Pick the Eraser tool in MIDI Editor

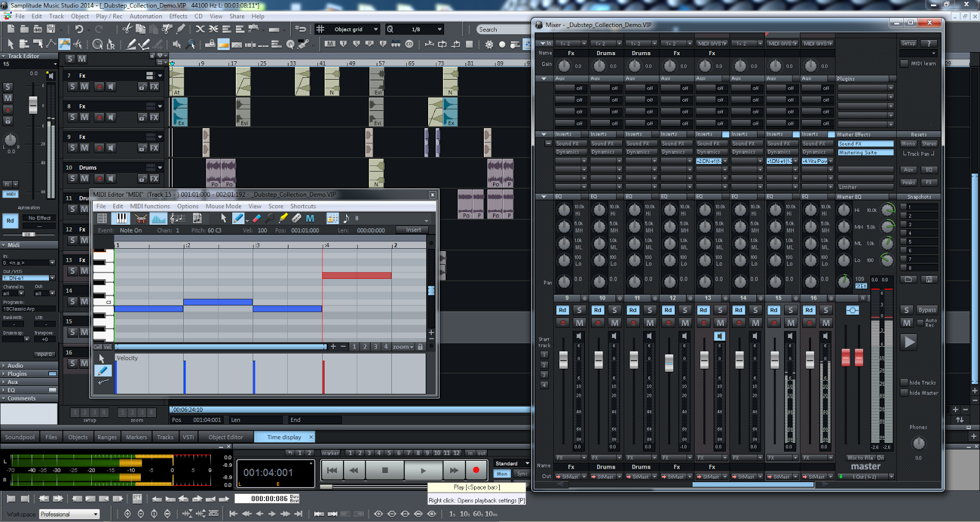tap(256, 218)
